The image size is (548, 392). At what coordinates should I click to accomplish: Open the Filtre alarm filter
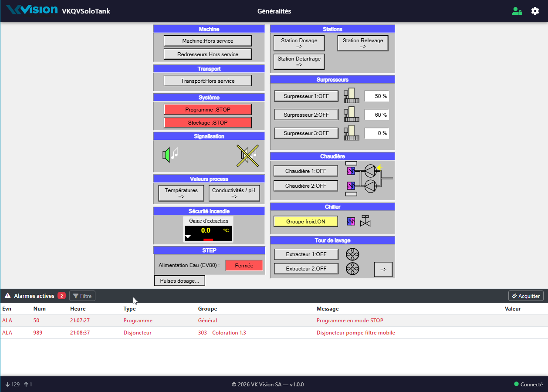click(82, 296)
